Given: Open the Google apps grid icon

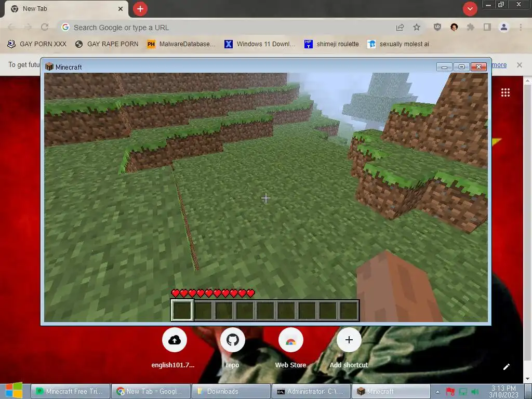Looking at the screenshot, I should (506, 92).
